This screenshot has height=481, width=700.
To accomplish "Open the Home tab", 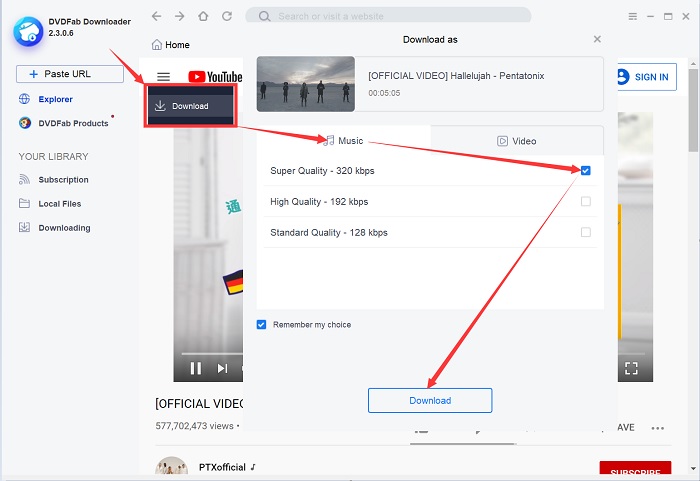I will click(x=171, y=45).
